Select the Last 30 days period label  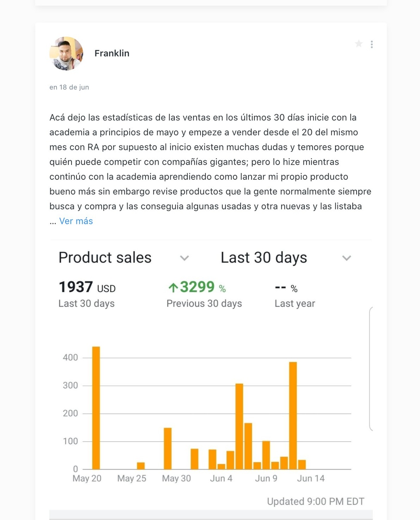[264, 257]
